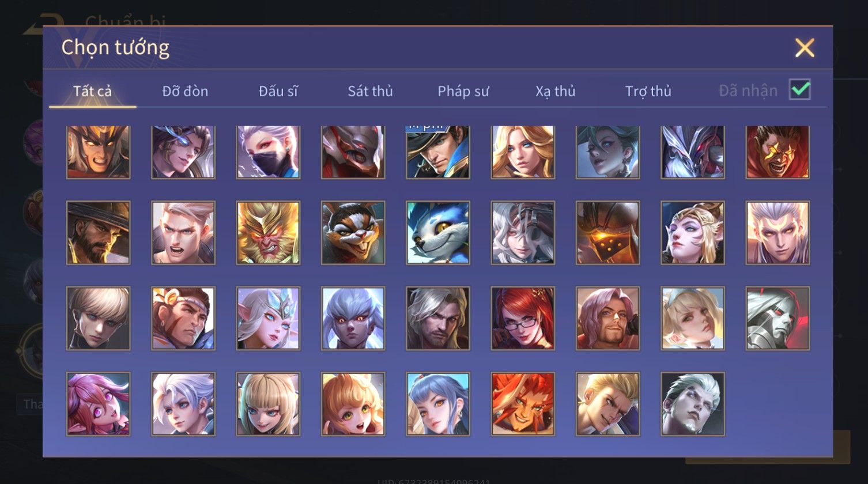Choose the blue-haired girl with earrings

pyautogui.click(x=437, y=403)
